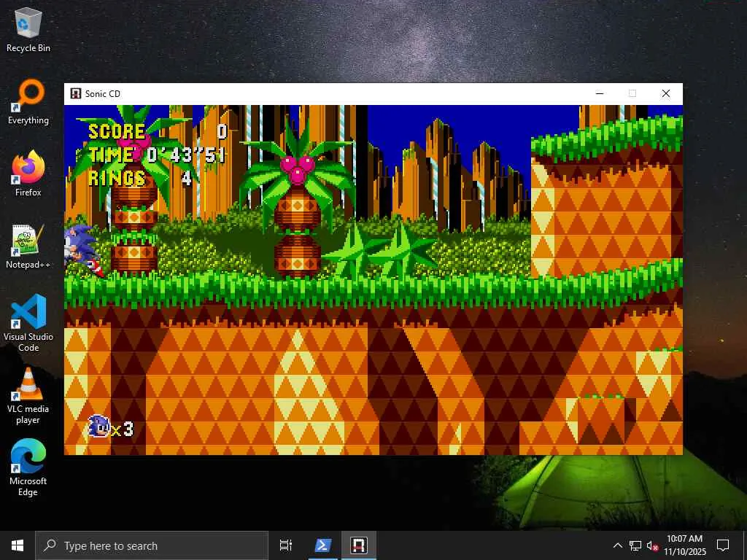Click the TIME 0'43"51 counter

click(156, 155)
